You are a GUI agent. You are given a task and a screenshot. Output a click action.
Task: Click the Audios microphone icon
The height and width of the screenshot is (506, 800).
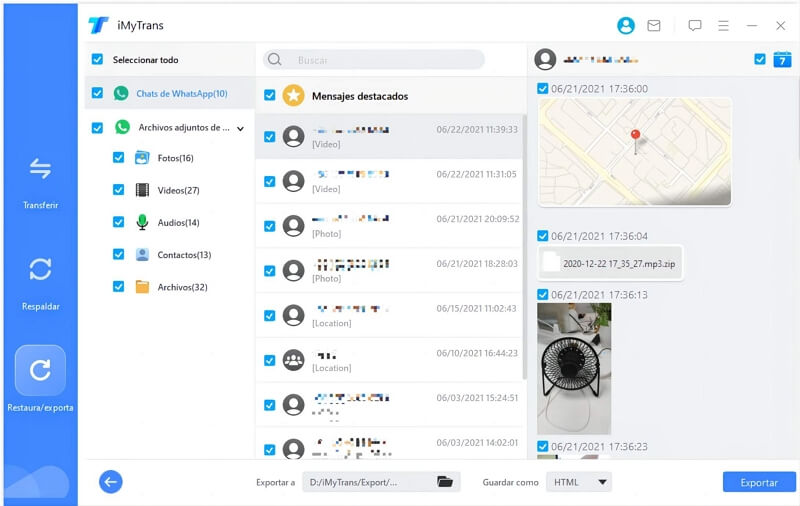(x=142, y=222)
